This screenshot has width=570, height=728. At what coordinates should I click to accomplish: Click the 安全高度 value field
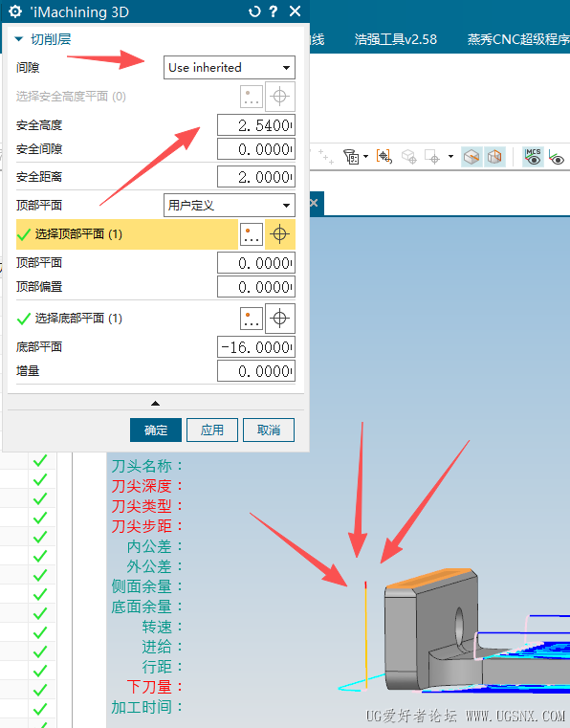tap(256, 125)
